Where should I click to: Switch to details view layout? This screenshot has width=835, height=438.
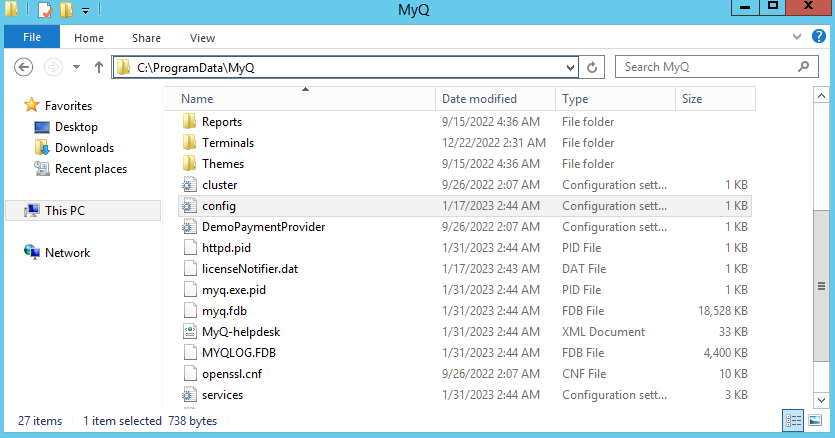coord(793,421)
